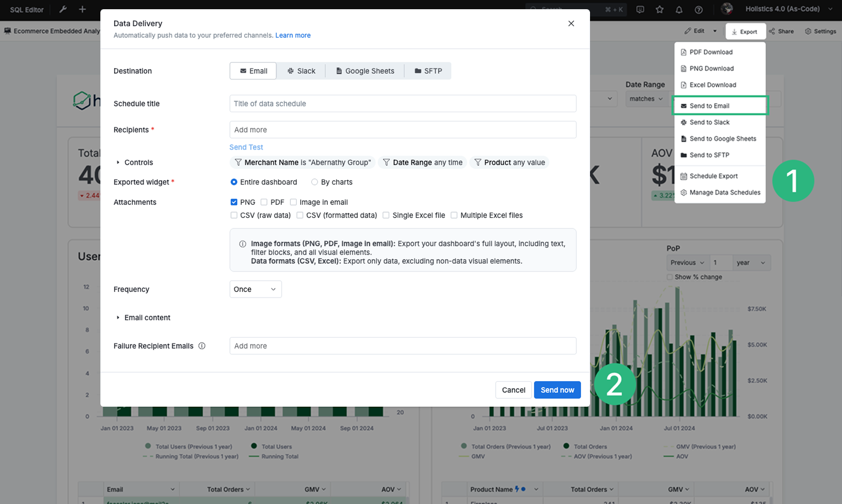Click the wrench icon in the top bar
This screenshot has width=842, height=504.
(62, 9)
